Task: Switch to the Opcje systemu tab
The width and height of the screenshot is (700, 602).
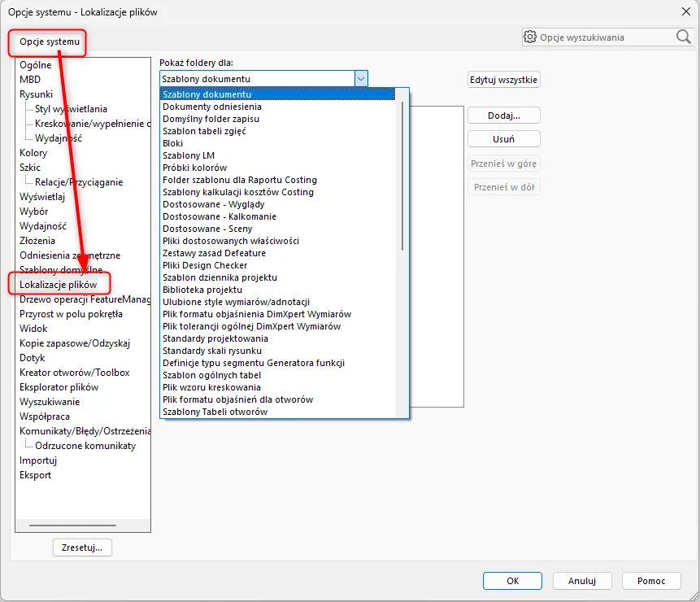Action: tap(49, 41)
